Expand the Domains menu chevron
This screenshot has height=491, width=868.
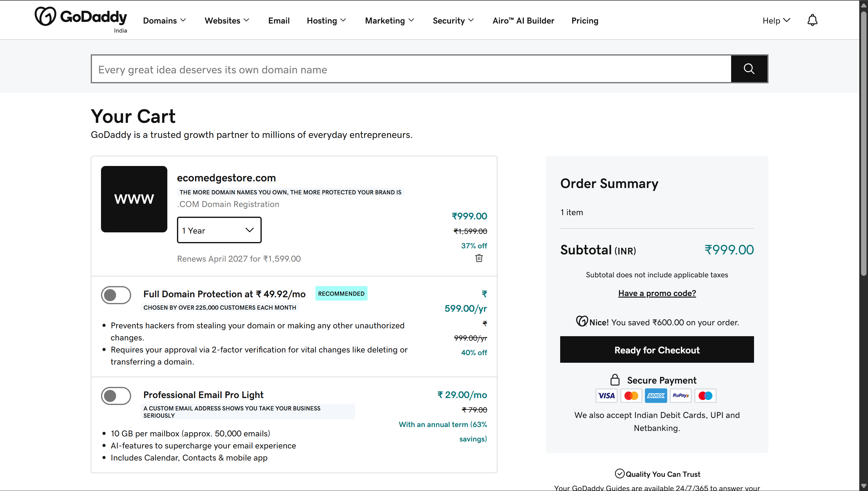point(183,21)
